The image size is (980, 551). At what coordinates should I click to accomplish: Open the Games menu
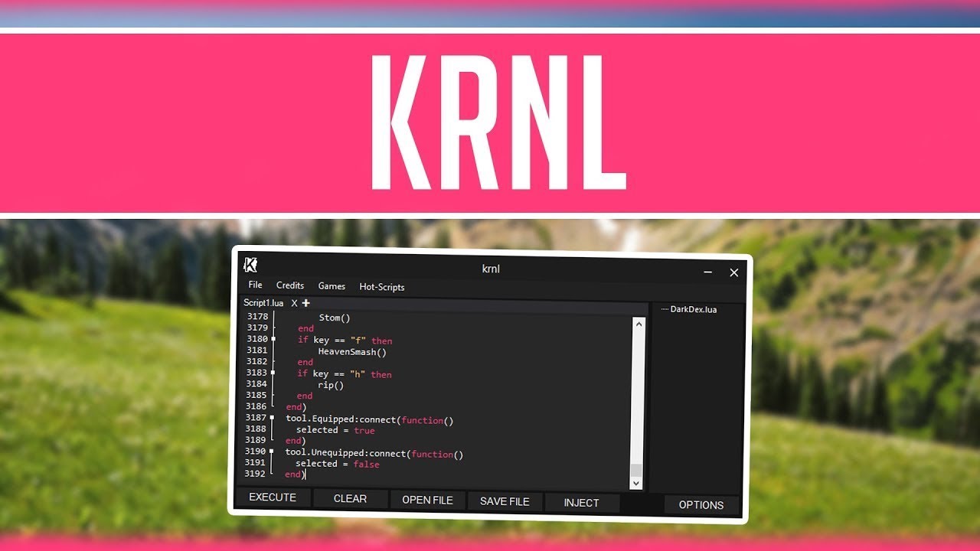coord(332,286)
